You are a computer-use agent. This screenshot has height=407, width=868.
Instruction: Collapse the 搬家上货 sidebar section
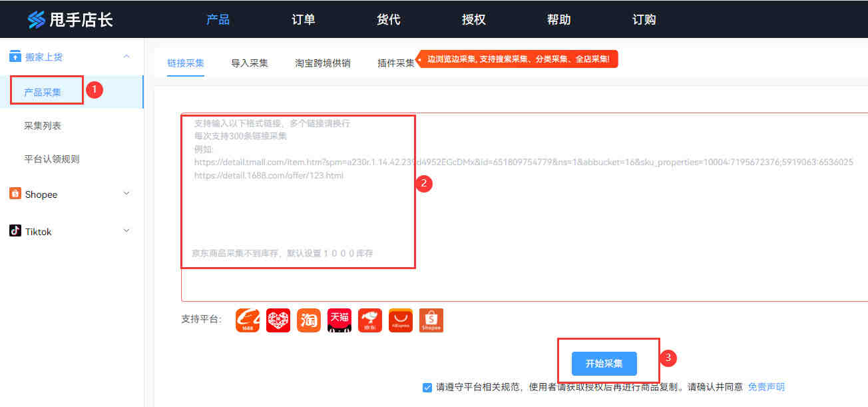126,57
